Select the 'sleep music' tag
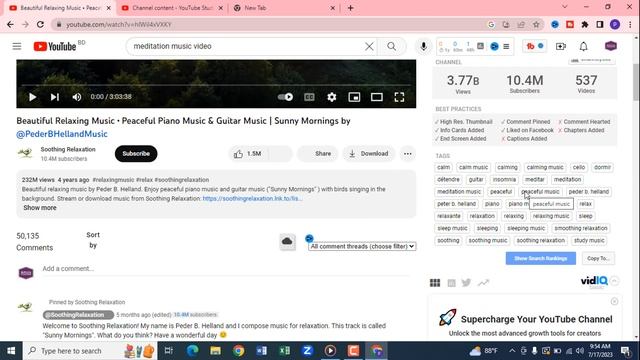Viewport: 640px width, 360px height. pyautogui.click(x=452, y=228)
